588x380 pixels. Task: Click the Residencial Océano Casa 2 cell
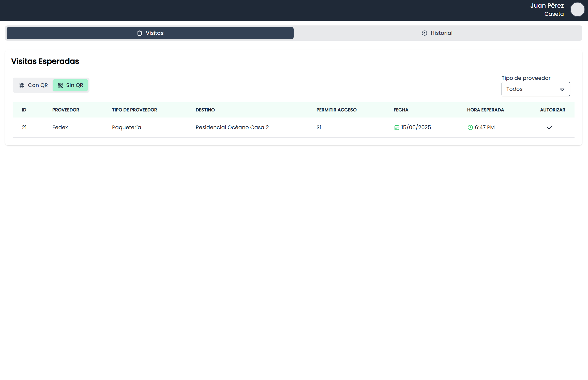[x=232, y=127]
